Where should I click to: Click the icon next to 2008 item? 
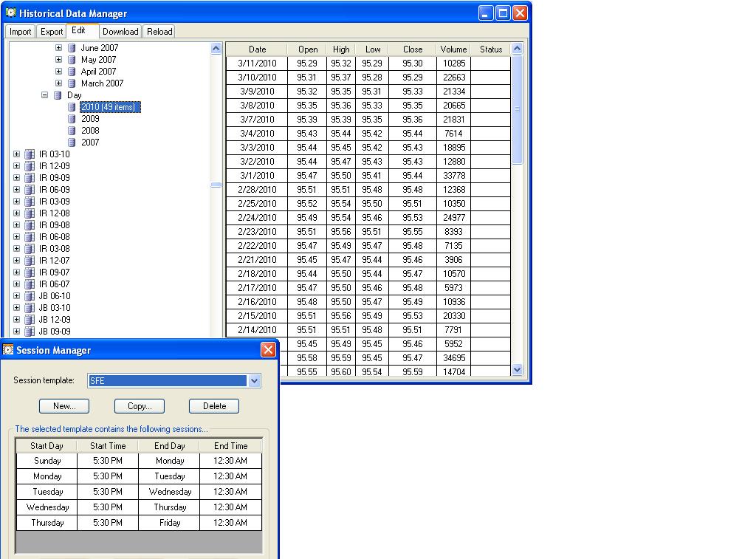(72, 131)
